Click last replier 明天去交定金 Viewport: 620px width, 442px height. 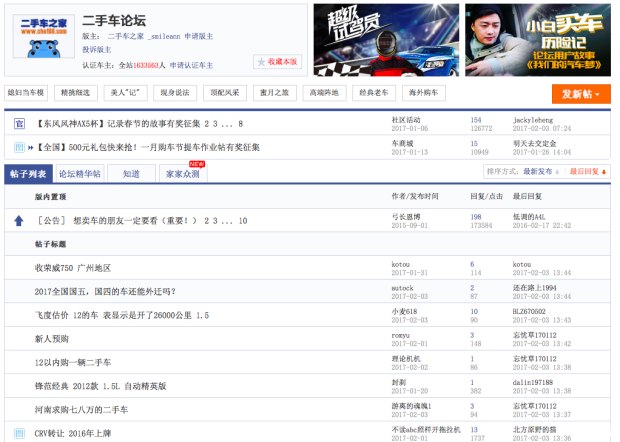(x=535, y=144)
